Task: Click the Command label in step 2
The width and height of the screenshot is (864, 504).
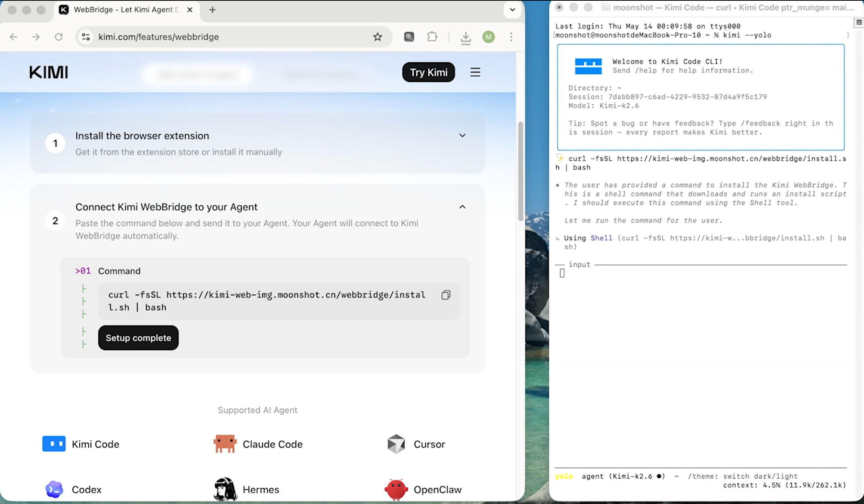Action: pyautogui.click(x=119, y=271)
